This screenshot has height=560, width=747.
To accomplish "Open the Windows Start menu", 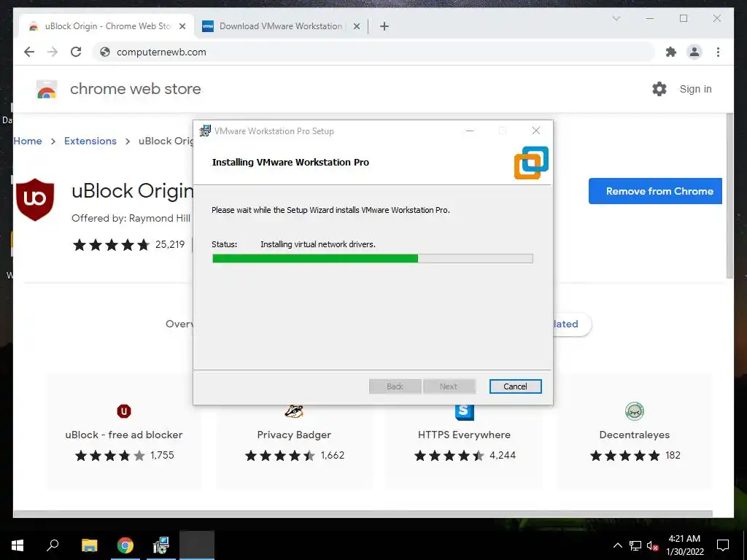I will [18, 545].
